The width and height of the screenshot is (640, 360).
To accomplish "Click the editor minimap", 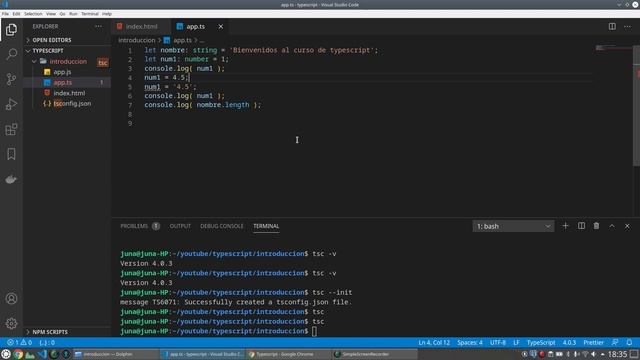I will tap(613, 48).
